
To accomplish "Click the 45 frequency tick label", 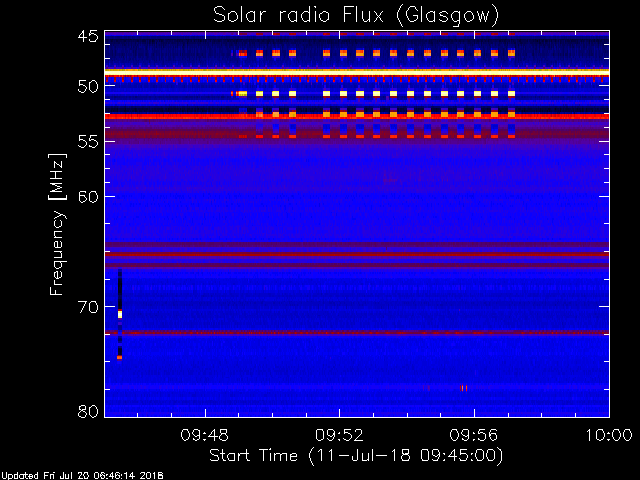I will point(88,36).
